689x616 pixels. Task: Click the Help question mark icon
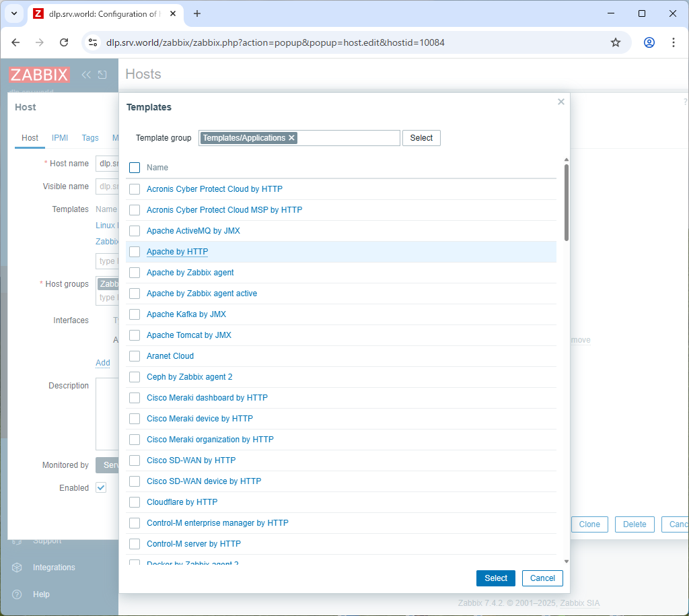[17, 594]
